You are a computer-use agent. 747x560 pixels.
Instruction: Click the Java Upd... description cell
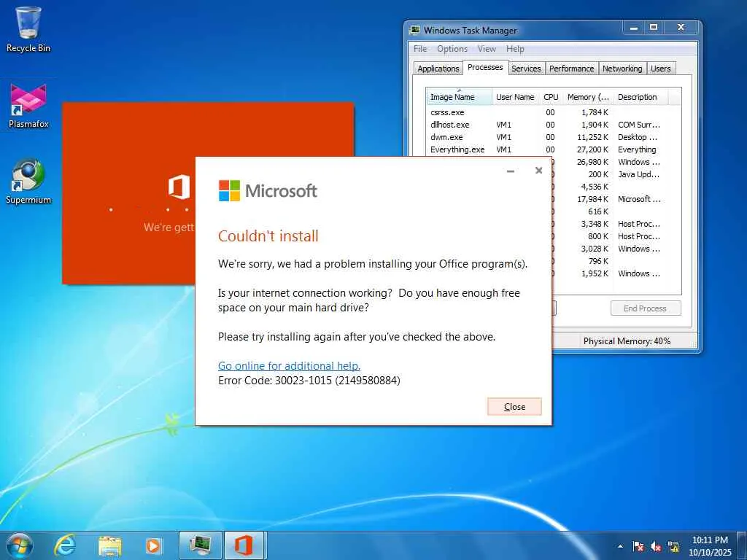639,174
